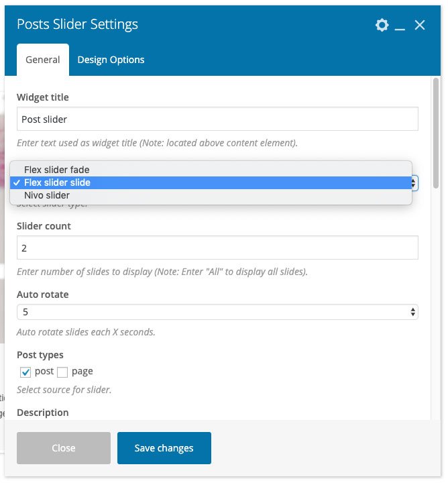The height and width of the screenshot is (485, 448).
Task: Click the gray Close button
Action: pyautogui.click(x=64, y=448)
